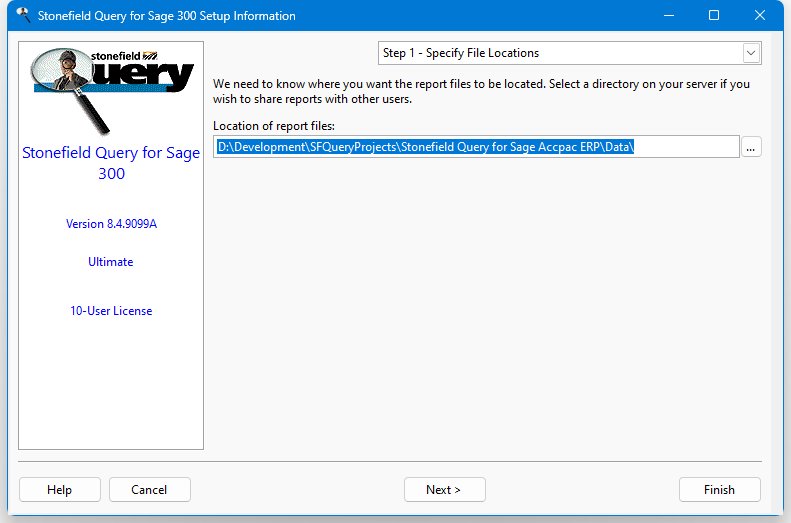791x523 pixels.
Task: Click the Cancel button
Action: [149, 490]
